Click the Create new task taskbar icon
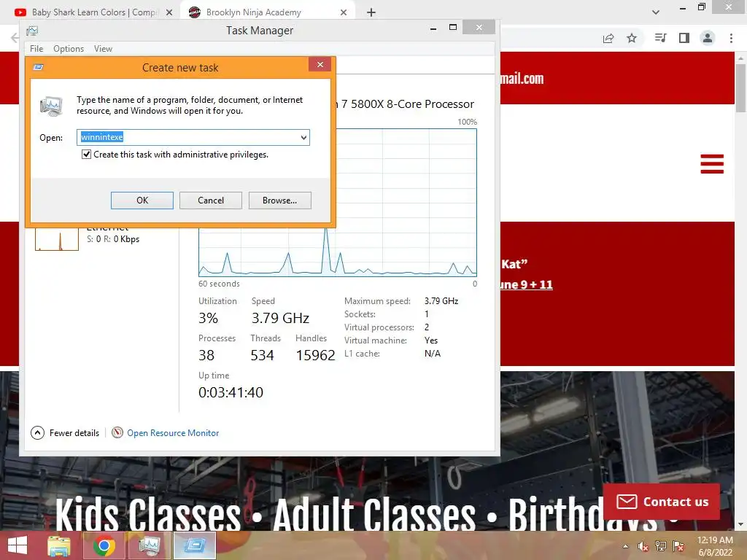Viewport: 747px width, 560px height. (x=194, y=545)
